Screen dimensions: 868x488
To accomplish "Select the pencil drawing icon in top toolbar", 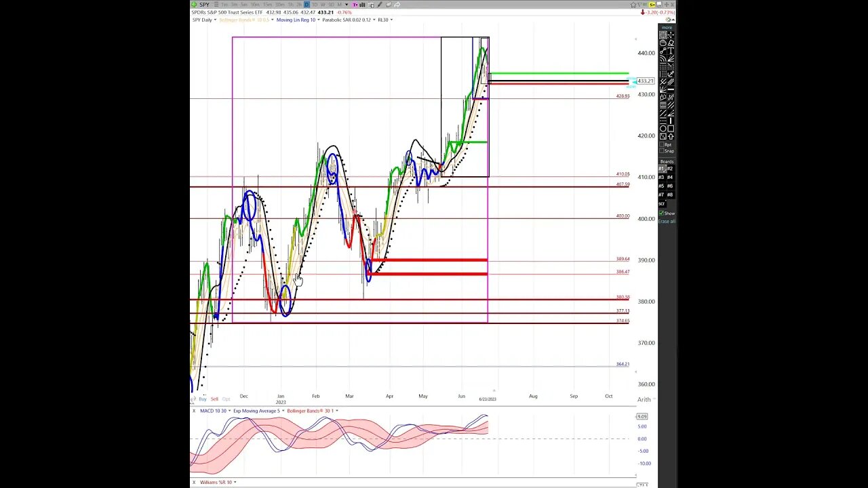I will [x=380, y=4].
